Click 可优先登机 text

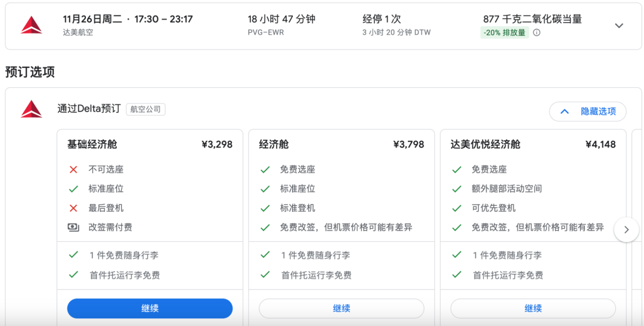click(x=494, y=208)
